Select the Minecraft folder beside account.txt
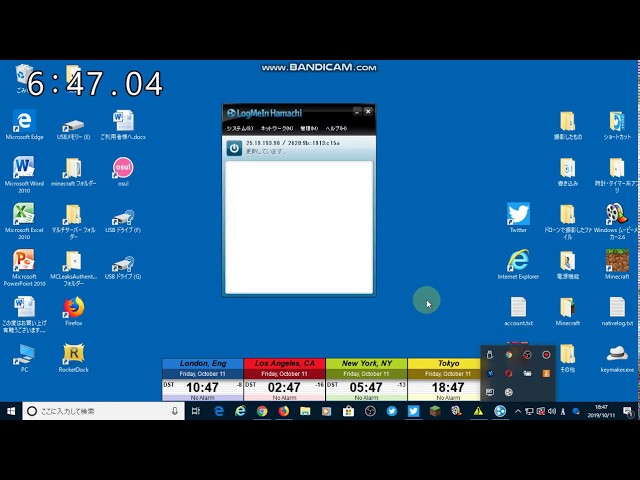This screenshot has width=640, height=480. coord(567,311)
